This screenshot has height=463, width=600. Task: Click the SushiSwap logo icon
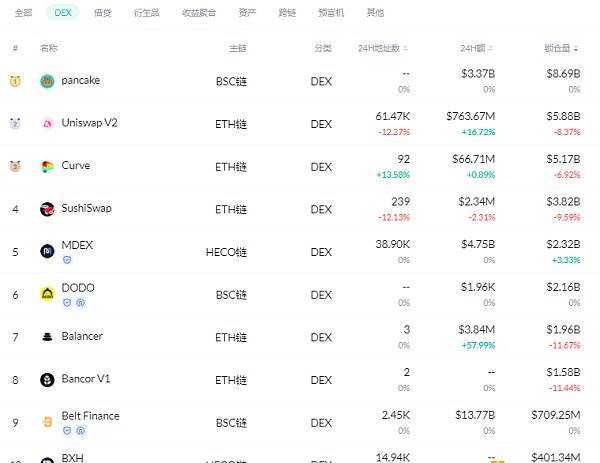[47, 209]
